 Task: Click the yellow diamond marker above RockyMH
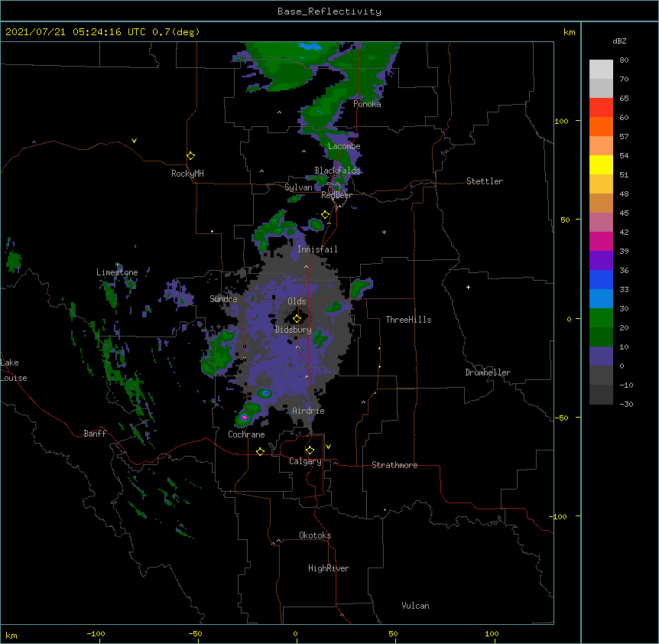tap(191, 156)
